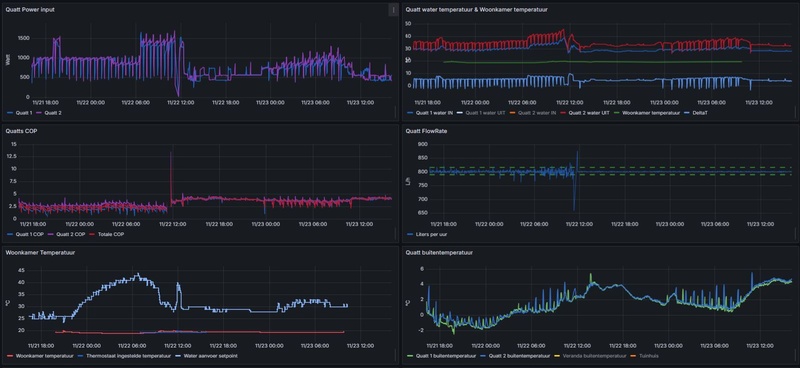Click the '11/21 18:00' x-axis label in Quatt FlowRate
800x368 pixels.
443,224
